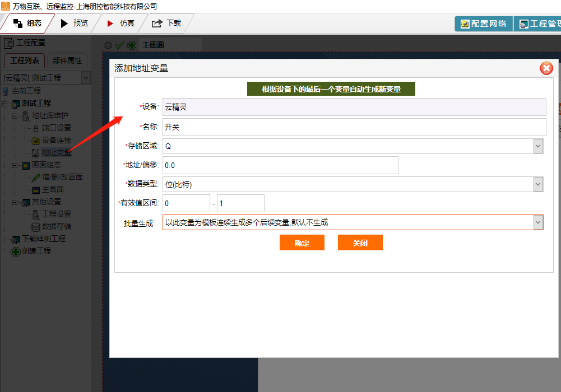This screenshot has width=561, height=392.
Task: Click 创建工程 green plus item
Action: [36, 251]
